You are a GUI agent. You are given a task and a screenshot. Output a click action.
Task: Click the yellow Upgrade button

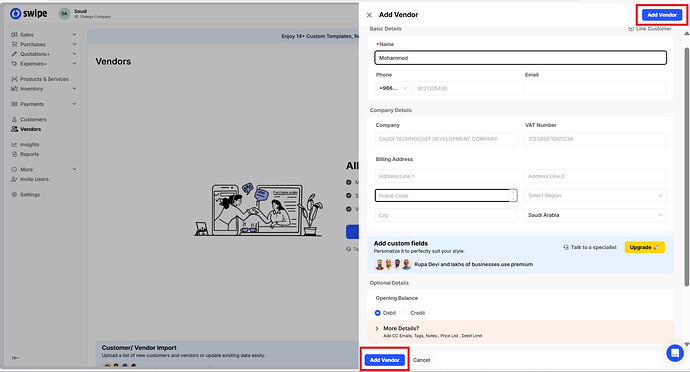coord(644,247)
